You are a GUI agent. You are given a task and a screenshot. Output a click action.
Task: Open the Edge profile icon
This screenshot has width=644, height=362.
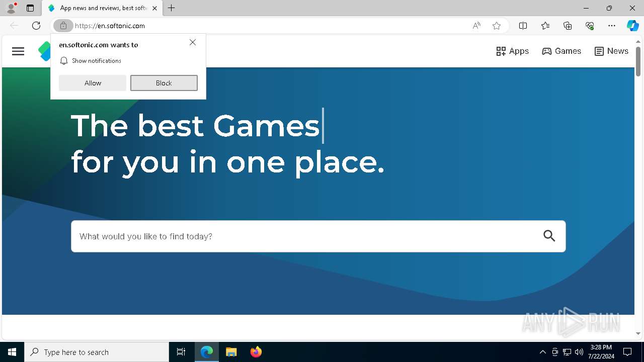[11, 8]
